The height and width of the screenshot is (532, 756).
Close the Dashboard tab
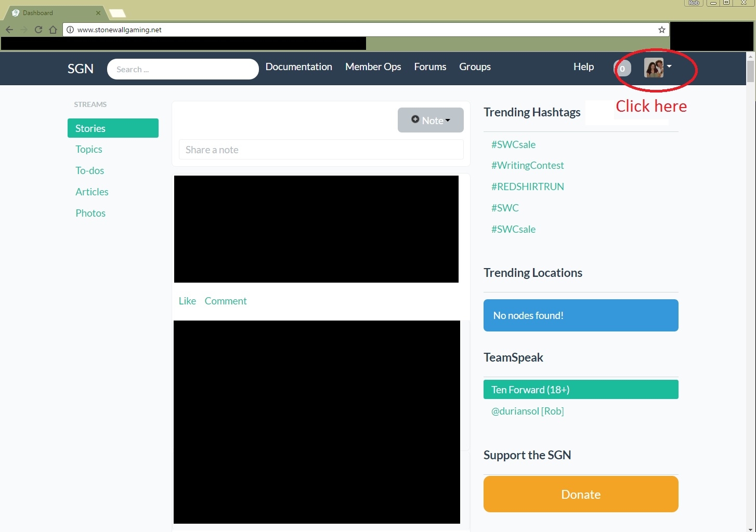[98, 13]
